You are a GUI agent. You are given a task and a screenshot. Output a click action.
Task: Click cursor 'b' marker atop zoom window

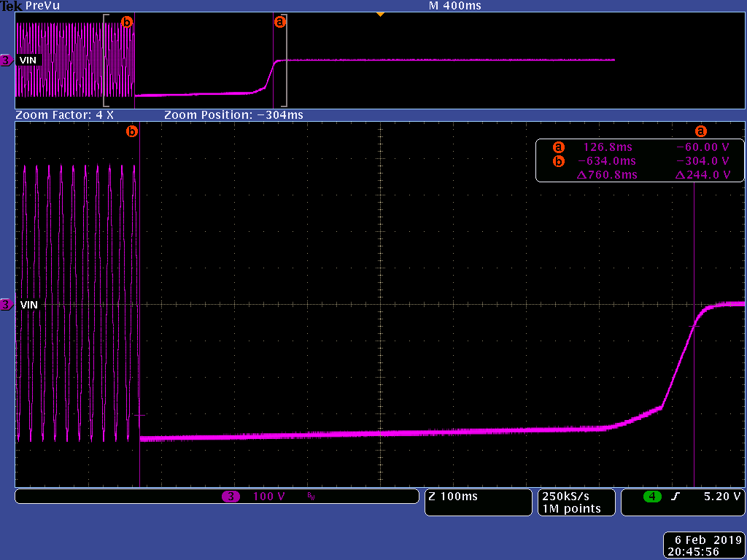tap(132, 132)
